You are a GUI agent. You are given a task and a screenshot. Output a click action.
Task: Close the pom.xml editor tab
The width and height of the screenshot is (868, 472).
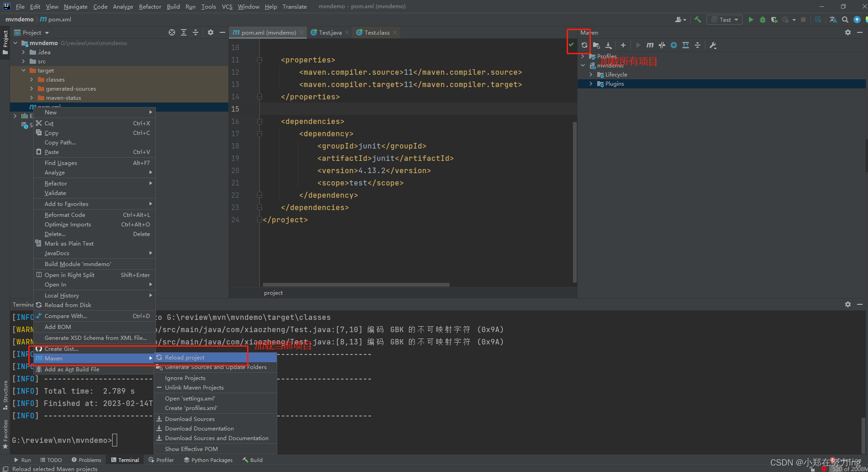coord(302,32)
